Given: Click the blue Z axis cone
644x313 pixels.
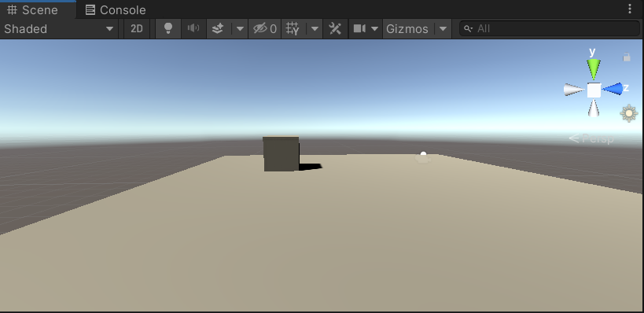Looking at the screenshot, I should pos(613,89).
